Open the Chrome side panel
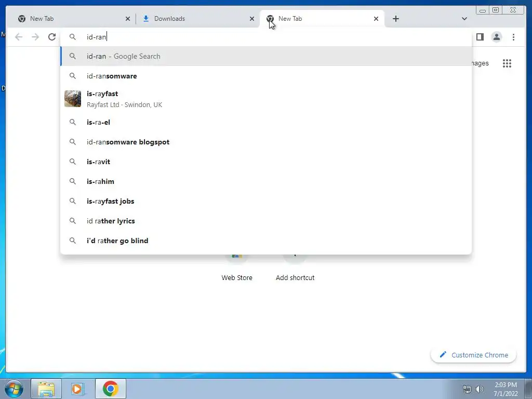 tap(480, 37)
